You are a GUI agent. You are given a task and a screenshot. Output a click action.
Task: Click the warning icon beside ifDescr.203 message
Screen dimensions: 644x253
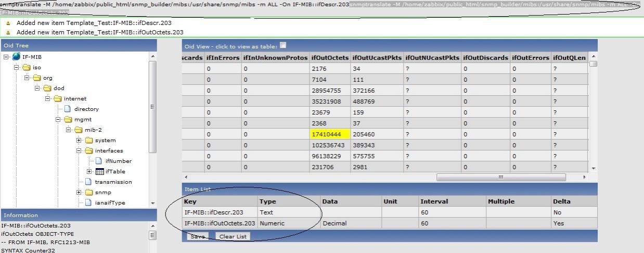[8, 23]
